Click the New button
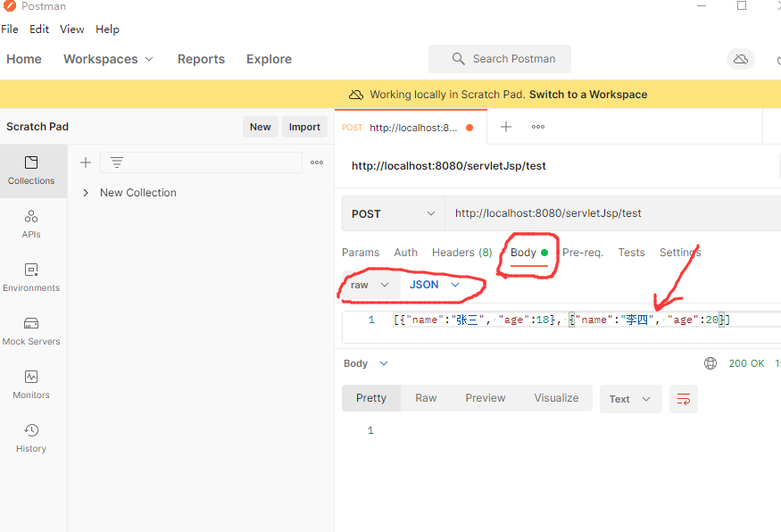Screen dimensions: 781x532 (261, 127)
